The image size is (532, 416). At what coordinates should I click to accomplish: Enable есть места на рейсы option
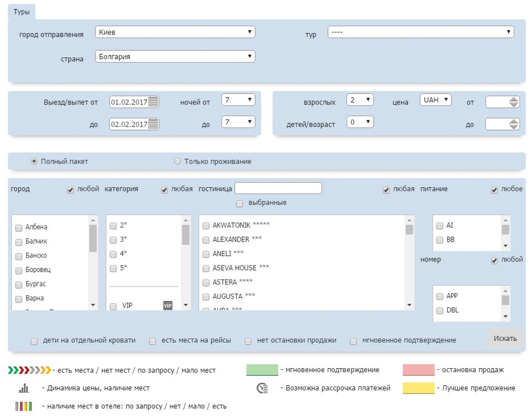[x=153, y=342]
